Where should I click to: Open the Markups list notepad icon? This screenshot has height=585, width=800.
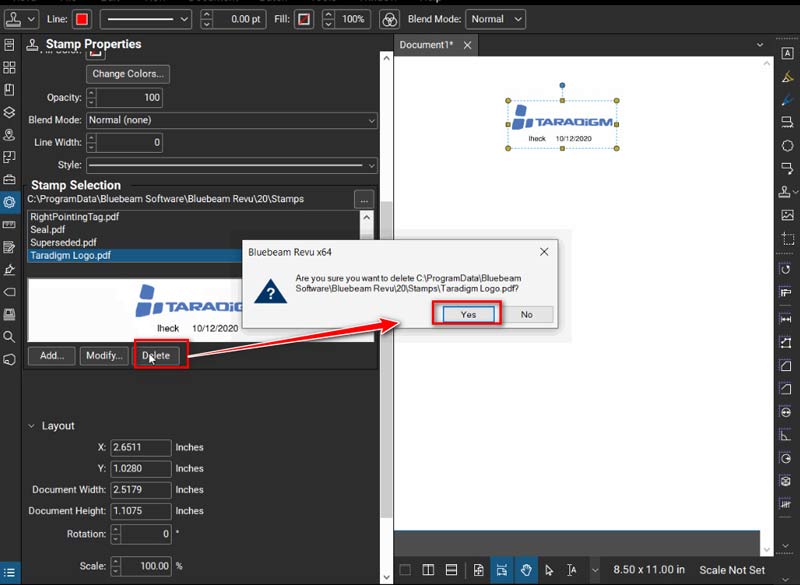(9, 247)
